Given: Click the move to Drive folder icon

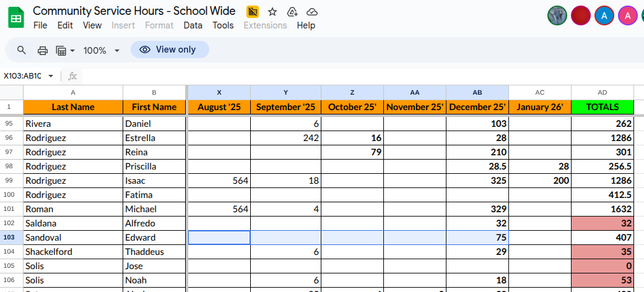Looking at the screenshot, I should (292, 12).
